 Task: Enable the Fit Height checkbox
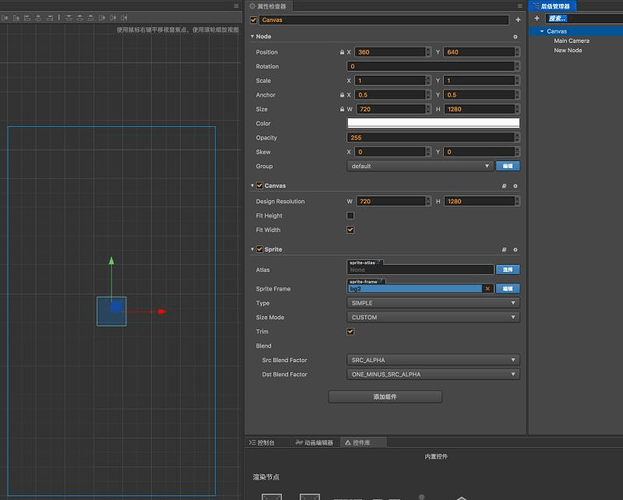click(x=350, y=215)
